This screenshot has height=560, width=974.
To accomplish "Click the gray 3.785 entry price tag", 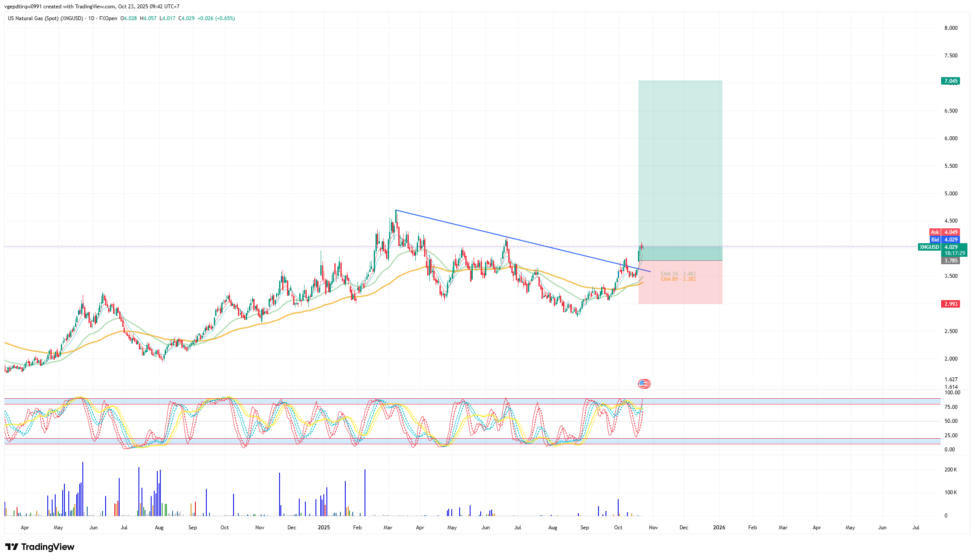I will click(950, 261).
